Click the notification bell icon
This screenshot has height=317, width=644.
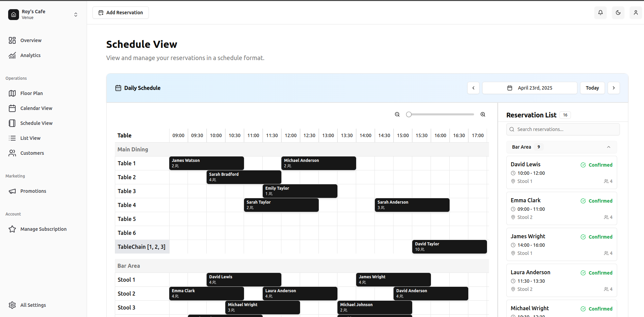pos(601,13)
